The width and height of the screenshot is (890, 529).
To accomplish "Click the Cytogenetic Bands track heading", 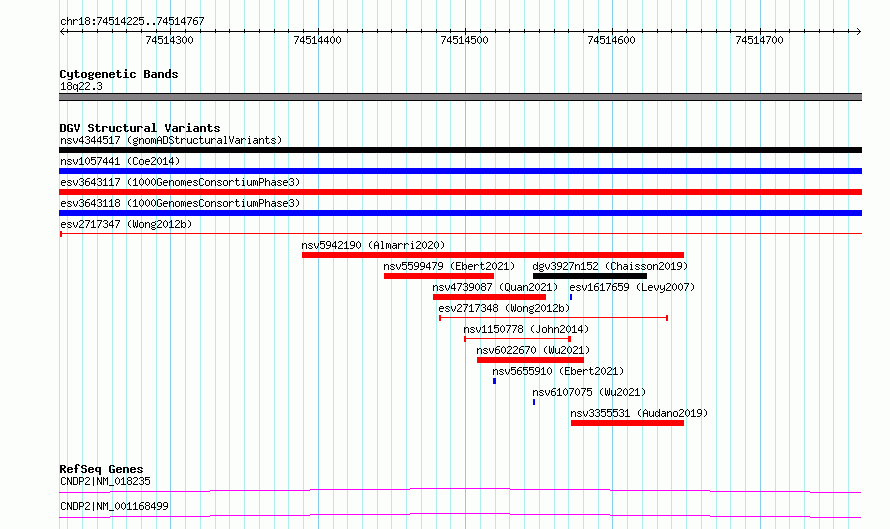I will [119, 74].
